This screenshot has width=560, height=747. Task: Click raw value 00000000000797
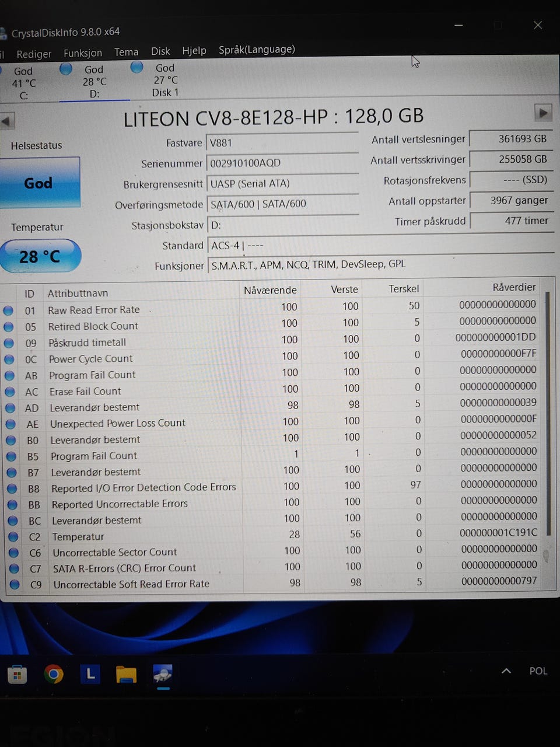click(499, 581)
